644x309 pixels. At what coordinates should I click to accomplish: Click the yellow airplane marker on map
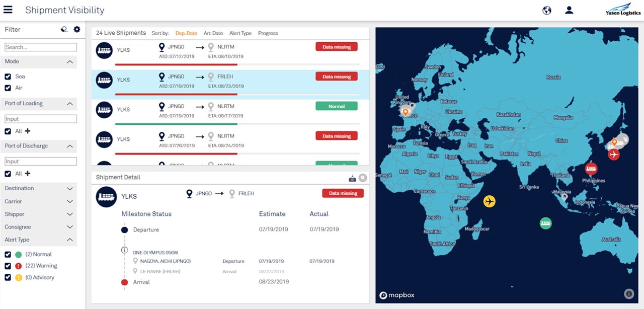coord(490,201)
